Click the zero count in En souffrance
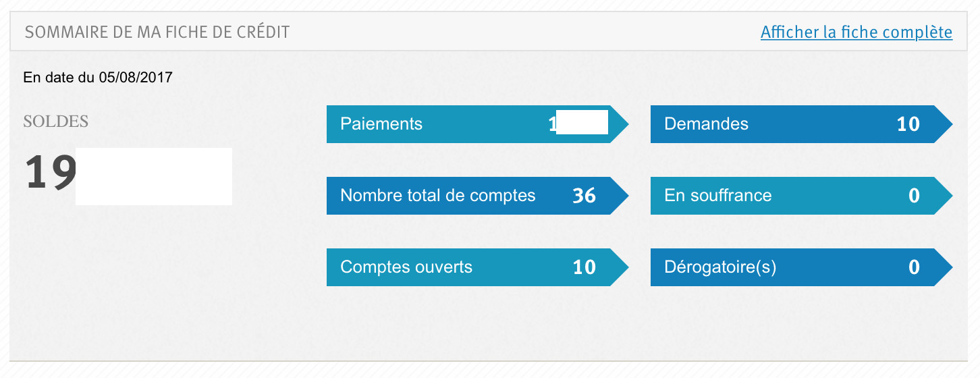 tap(914, 196)
